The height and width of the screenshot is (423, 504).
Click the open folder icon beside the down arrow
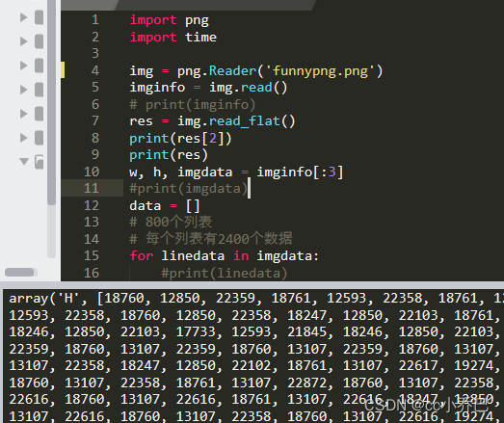tap(39, 162)
